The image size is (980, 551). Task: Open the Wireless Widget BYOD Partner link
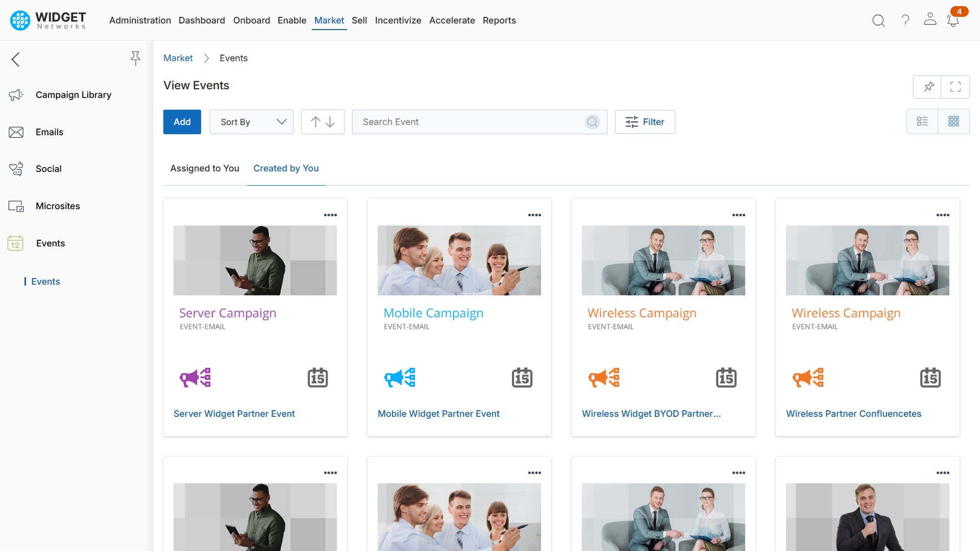[x=652, y=414]
